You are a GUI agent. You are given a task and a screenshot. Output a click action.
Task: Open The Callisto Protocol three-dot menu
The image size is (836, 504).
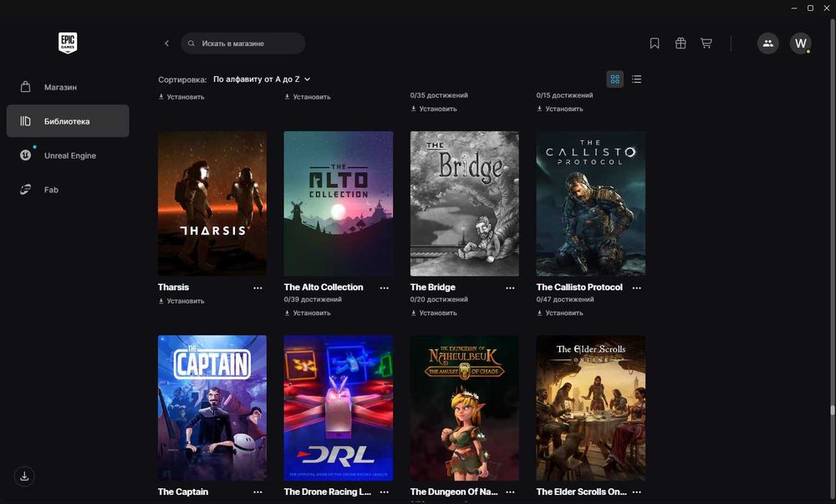click(636, 288)
